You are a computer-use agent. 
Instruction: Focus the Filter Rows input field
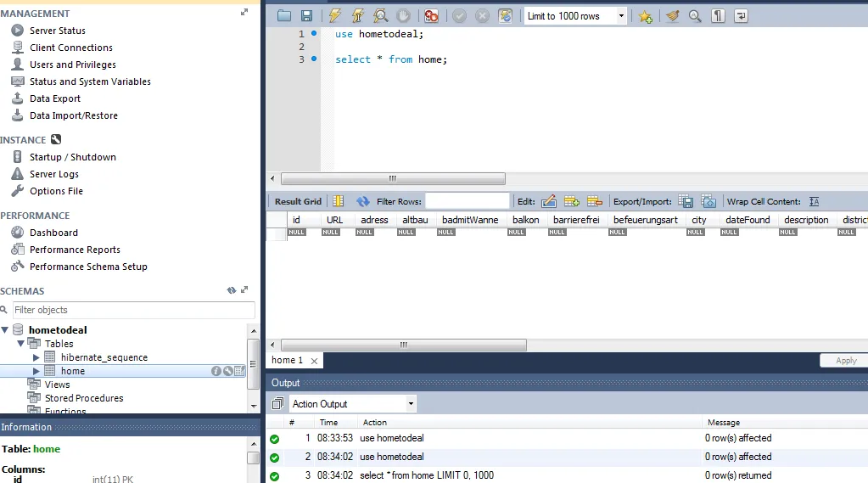click(468, 201)
